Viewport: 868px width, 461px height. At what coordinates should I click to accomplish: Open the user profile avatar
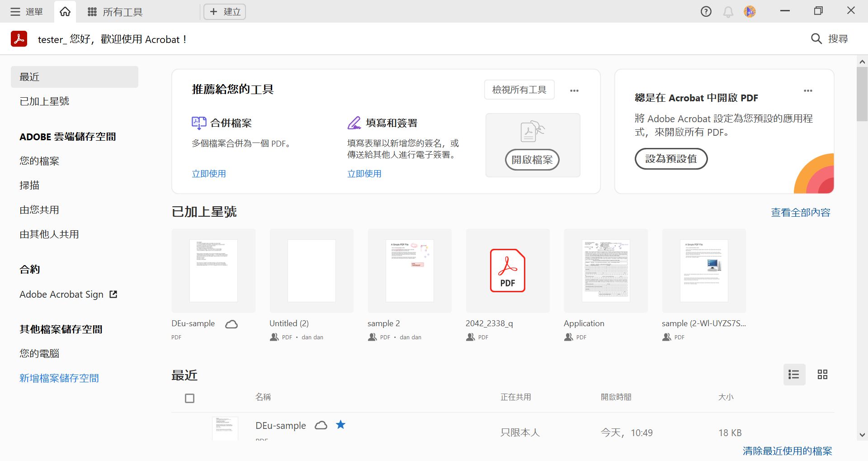coord(750,11)
